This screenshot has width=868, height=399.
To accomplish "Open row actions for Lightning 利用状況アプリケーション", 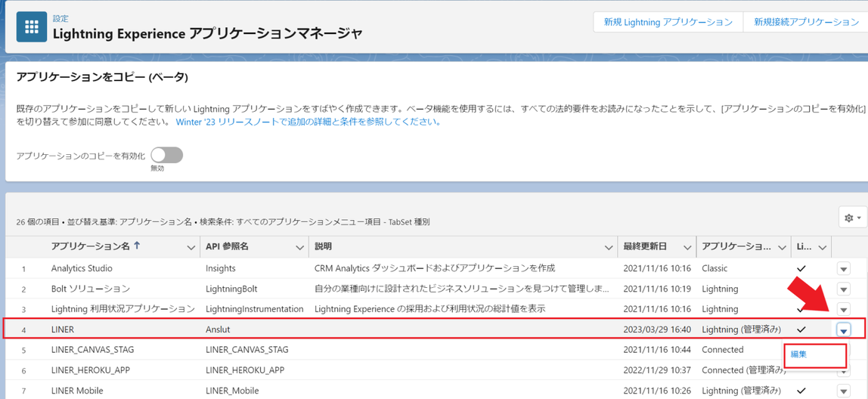I will [844, 309].
